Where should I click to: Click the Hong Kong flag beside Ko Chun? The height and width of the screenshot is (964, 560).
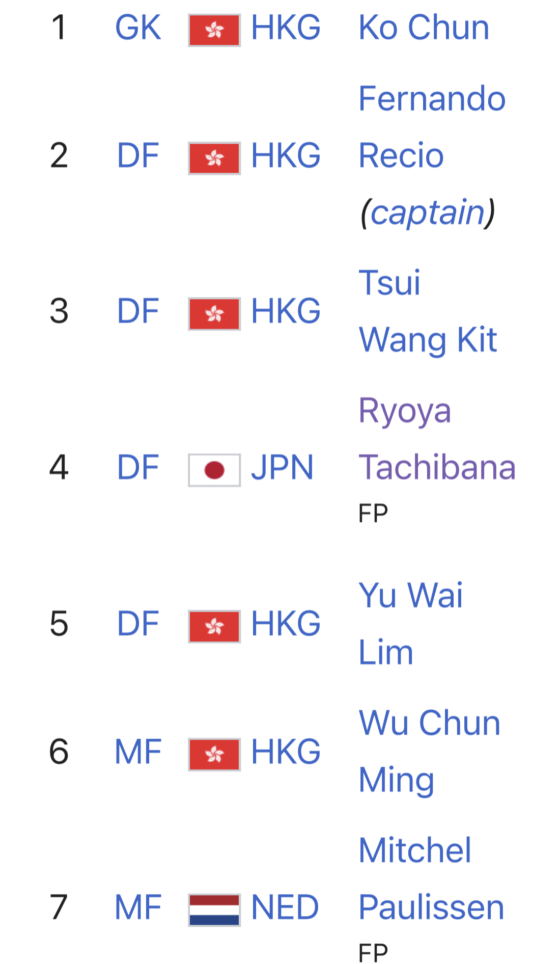(214, 31)
